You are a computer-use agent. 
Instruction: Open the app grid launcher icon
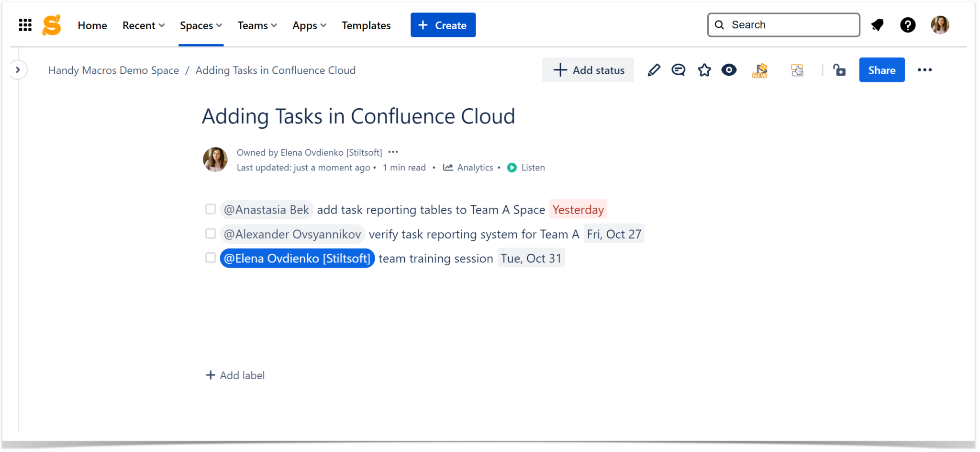25,24
